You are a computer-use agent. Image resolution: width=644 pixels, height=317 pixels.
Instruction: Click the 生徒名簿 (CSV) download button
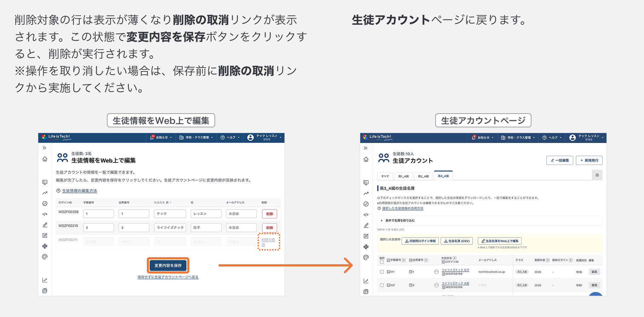457,241
